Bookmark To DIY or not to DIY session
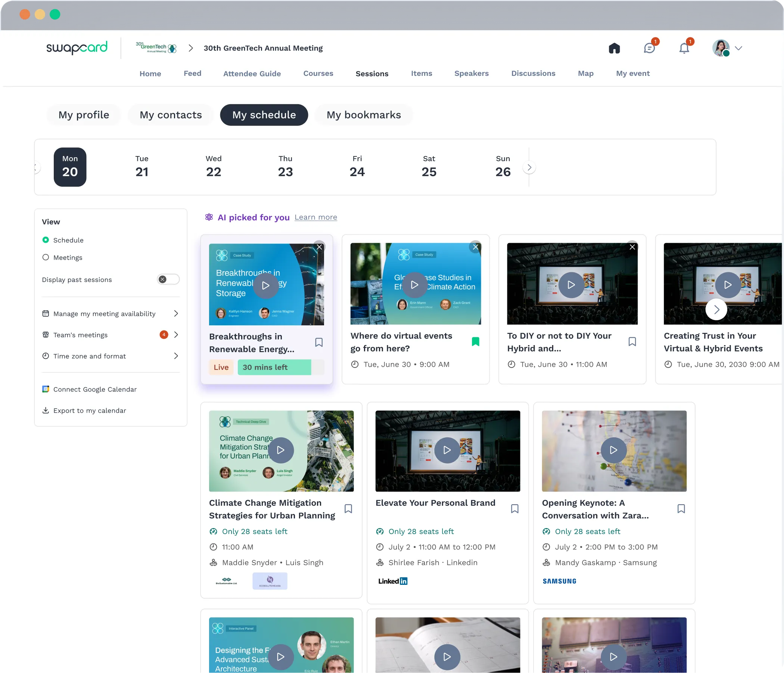This screenshot has height=673, width=784. [x=632, y=342]
